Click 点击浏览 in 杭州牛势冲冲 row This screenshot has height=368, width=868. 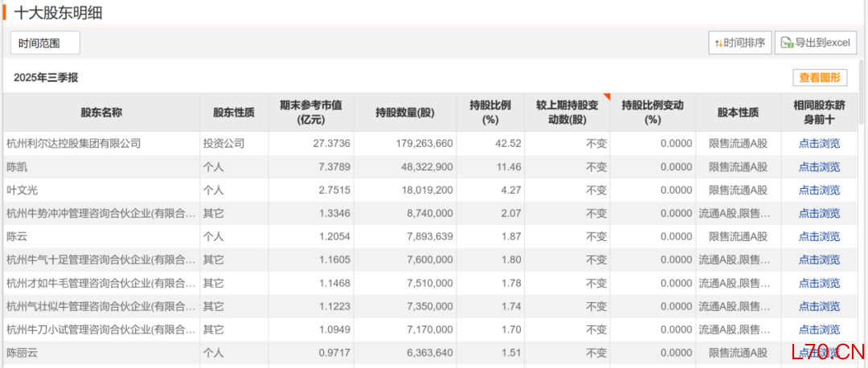[819, 214]
